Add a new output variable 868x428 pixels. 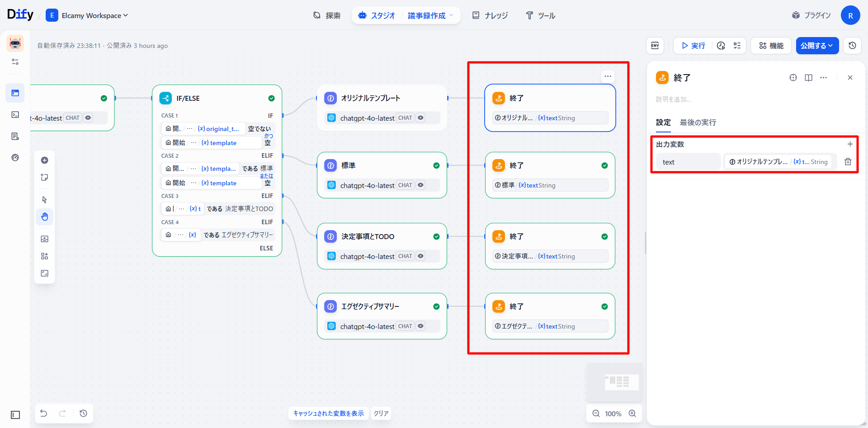tap(849, 144)
